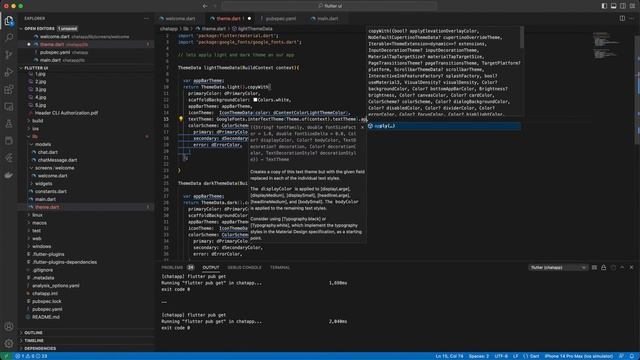Open the Search view in activity bar
This screenshot has width=640, height=360.
(x=9, y=38)
